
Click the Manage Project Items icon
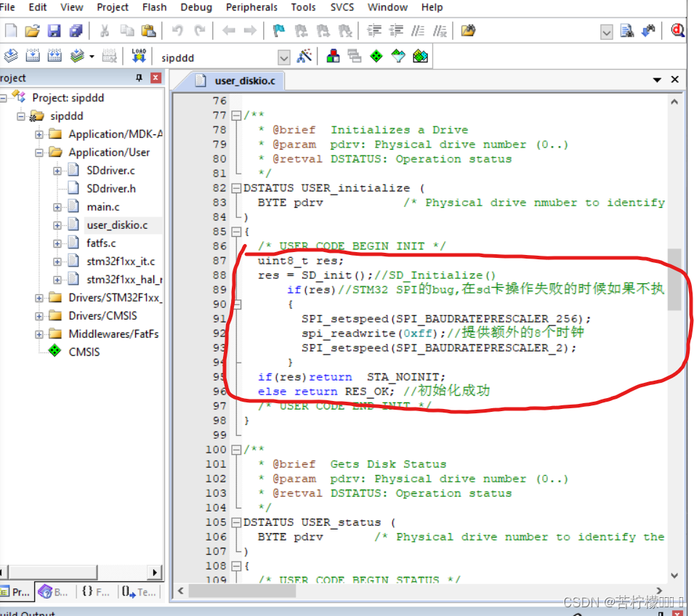pos(333,56)
